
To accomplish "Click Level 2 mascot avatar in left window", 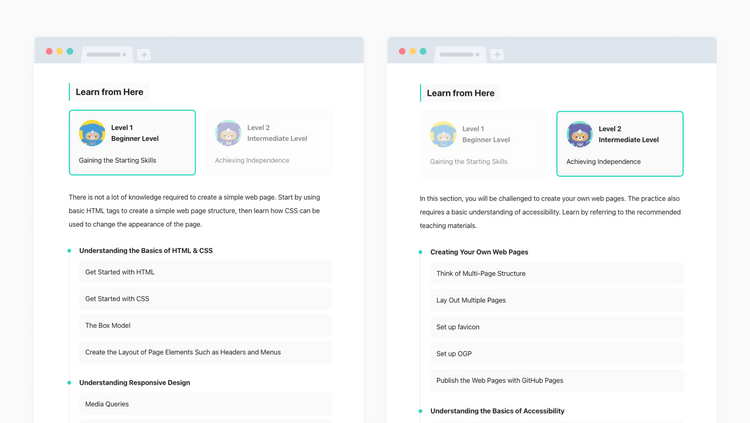I will tap(228, 133).
